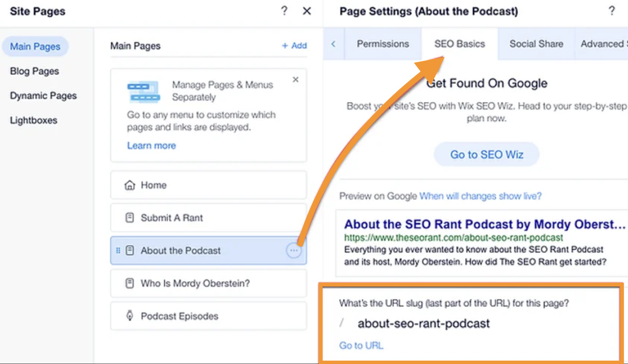
Task: Click the Google preview blue title
Action: coord(485,224)
